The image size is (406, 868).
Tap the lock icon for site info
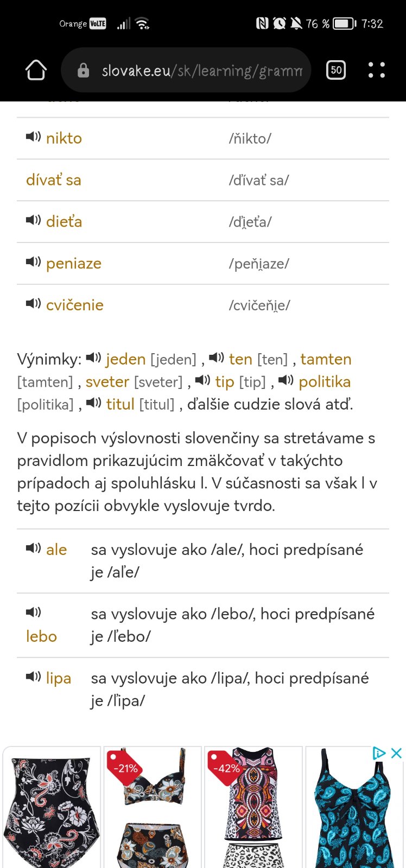(83, 71)
